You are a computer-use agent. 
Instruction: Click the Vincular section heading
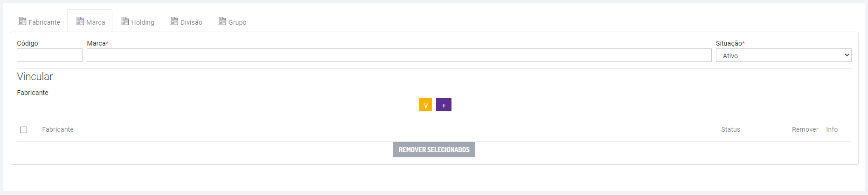pyautogui.click(x=35, y=76)
